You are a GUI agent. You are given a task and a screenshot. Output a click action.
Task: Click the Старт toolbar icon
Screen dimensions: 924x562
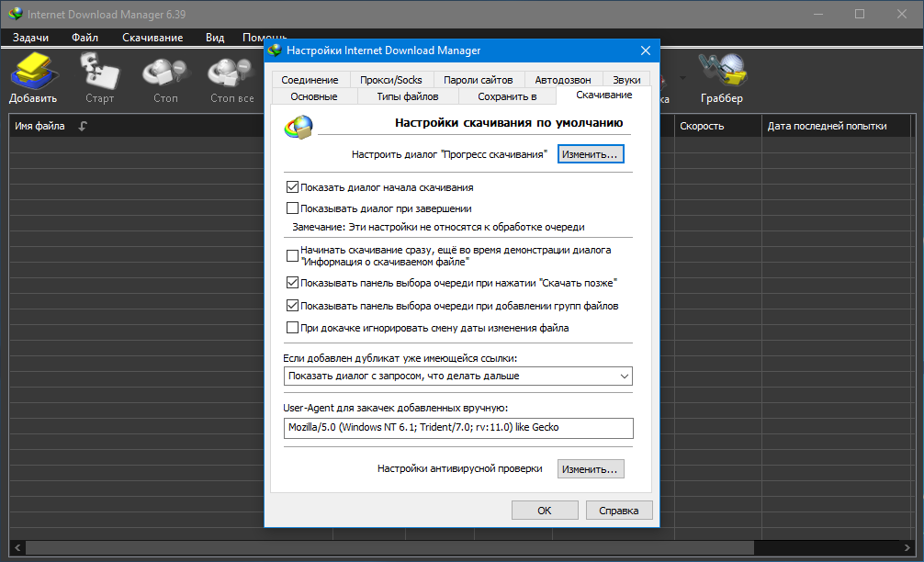[99, 71]
